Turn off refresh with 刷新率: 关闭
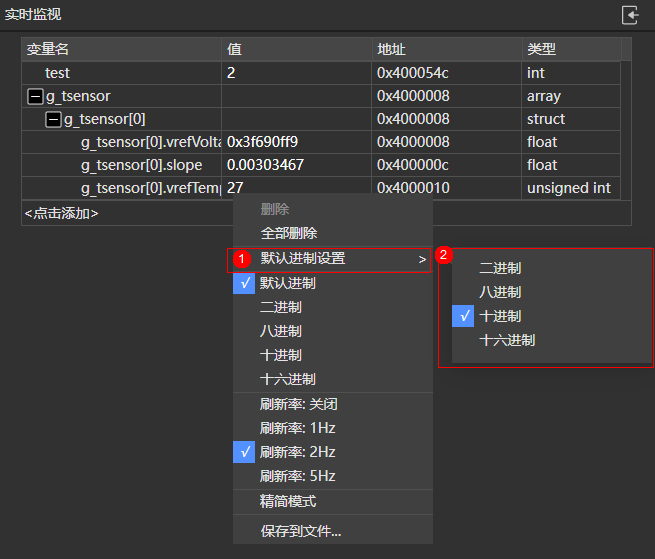 tap(301, 404)
